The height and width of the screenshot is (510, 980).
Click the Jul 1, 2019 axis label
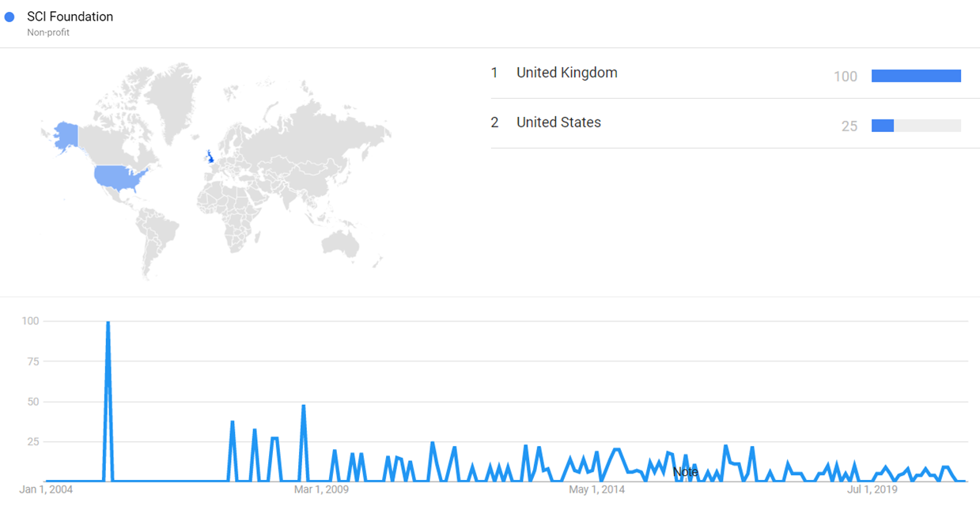tap(872, 490)
